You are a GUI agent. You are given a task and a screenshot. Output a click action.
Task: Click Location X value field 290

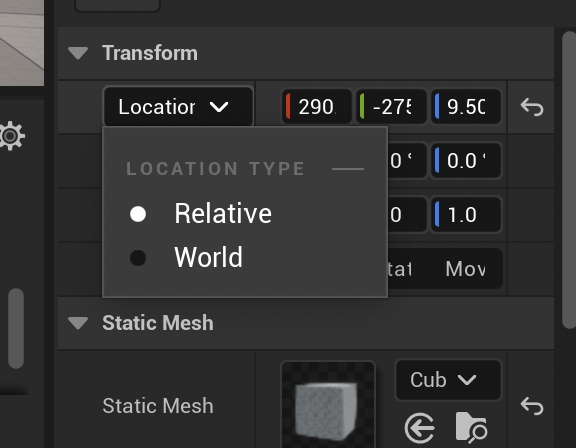tap(317, 107)
